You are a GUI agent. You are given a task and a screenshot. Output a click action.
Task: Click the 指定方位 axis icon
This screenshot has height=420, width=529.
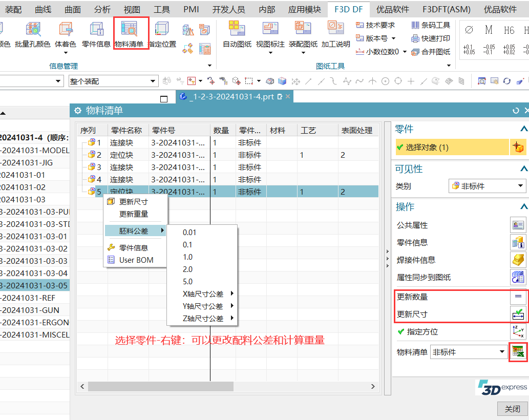pos(518,331)
